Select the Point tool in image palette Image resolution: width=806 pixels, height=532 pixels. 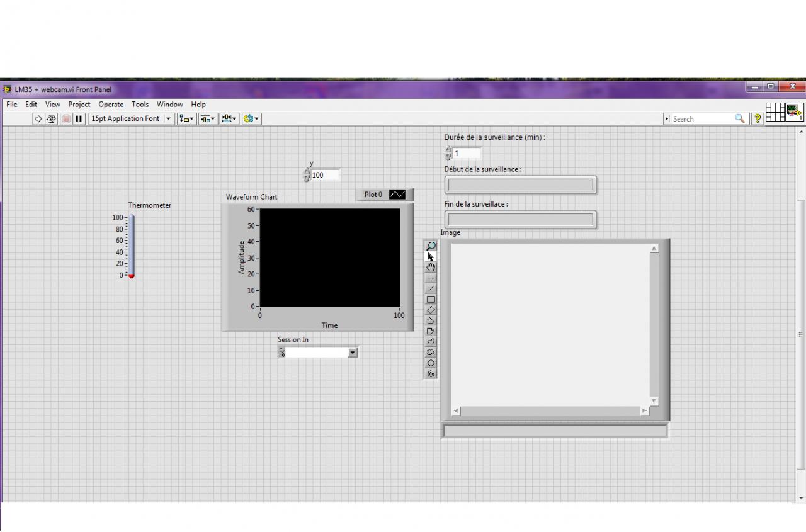pyautogui.click(x=431, y=278)
